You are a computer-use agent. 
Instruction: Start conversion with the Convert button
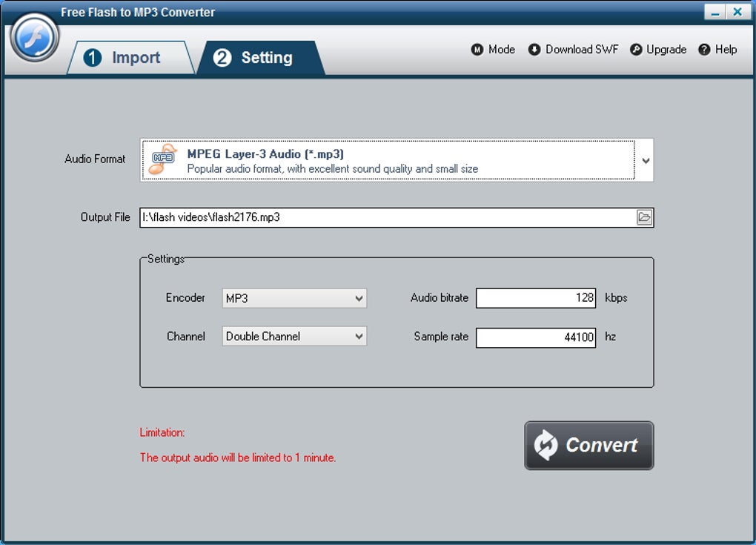click(588, 445)
